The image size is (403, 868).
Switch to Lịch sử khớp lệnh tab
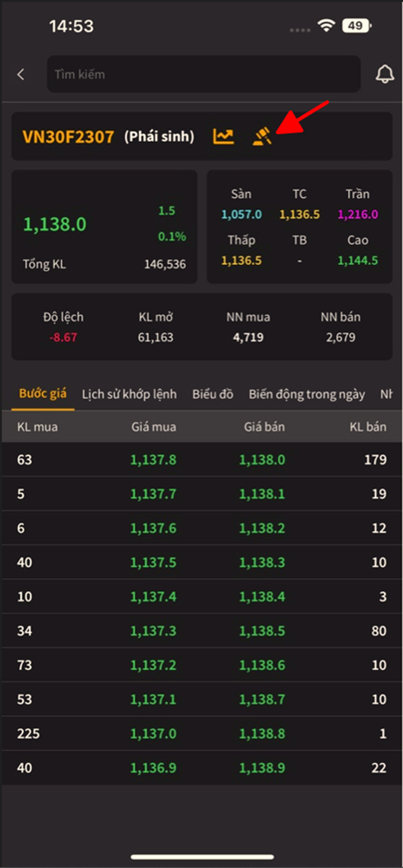pos(130,394)
